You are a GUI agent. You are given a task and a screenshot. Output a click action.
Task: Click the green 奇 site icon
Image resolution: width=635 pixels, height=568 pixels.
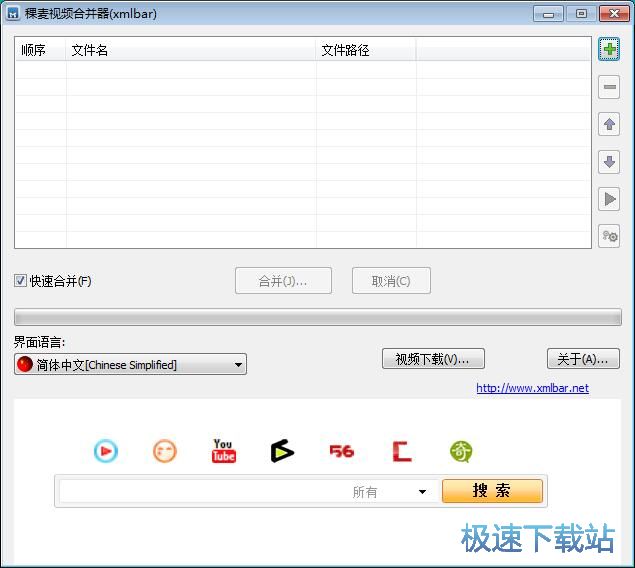[461, 451]
